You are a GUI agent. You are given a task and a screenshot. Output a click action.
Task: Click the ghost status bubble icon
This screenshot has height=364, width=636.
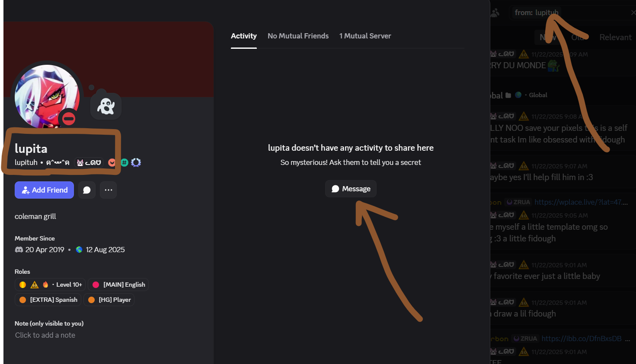click(106, 106)
